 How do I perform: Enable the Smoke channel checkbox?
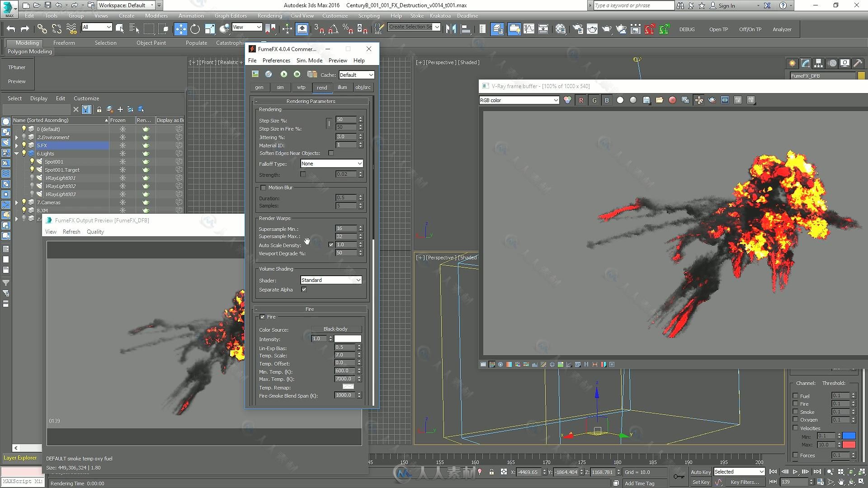point(796,412)
